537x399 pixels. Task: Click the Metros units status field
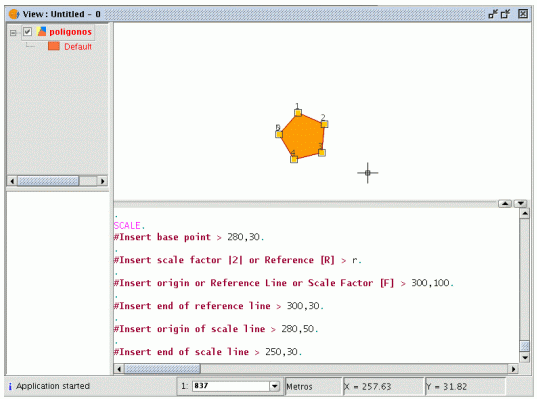(x=313, y=387)
